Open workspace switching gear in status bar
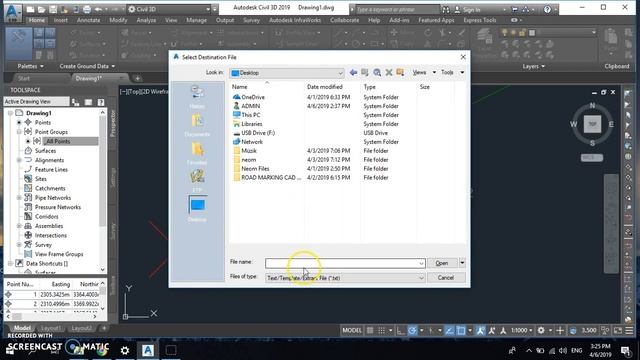Image resolution: width=640 pixels, height=360 pixels. tap(541, 330)
